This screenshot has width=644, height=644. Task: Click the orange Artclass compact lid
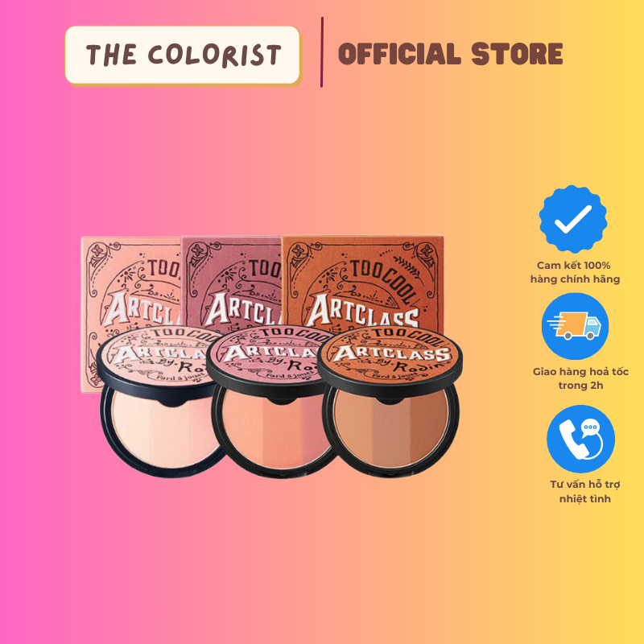390,355
